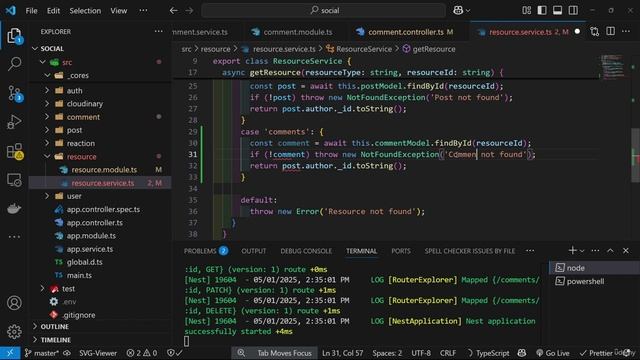Customize layout from title bar
Screen dimensions: 640x360
[527, 11]
